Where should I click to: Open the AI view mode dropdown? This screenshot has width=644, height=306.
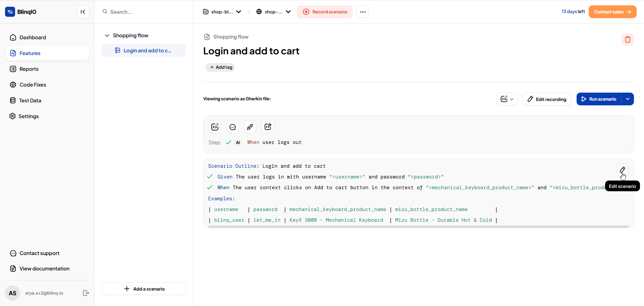(507, 99)
